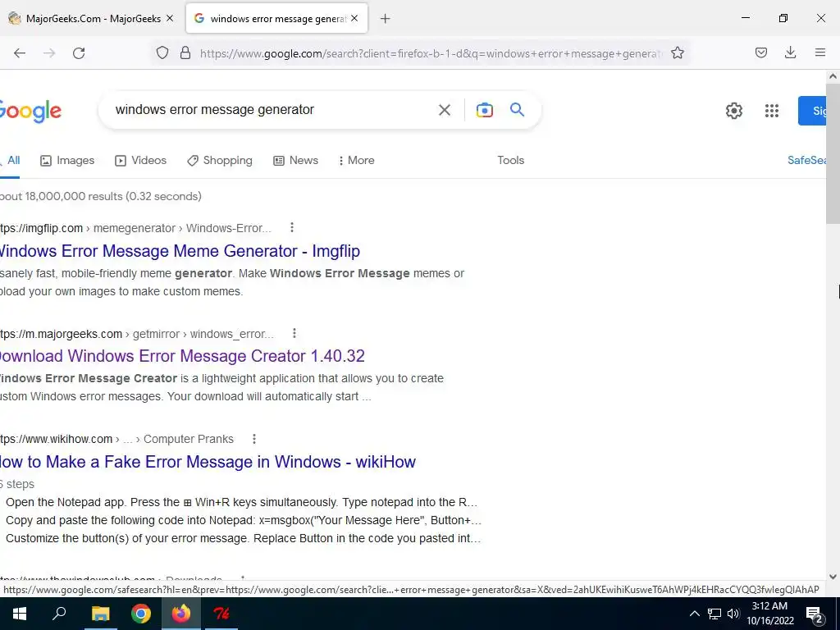Open Download Windows Error Message Creator link
This screenshot has height=630, width=840.
182,356
